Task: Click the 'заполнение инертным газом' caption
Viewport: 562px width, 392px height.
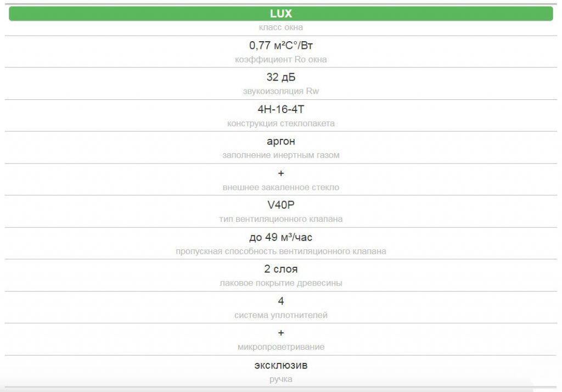Action: coord(281,155)
